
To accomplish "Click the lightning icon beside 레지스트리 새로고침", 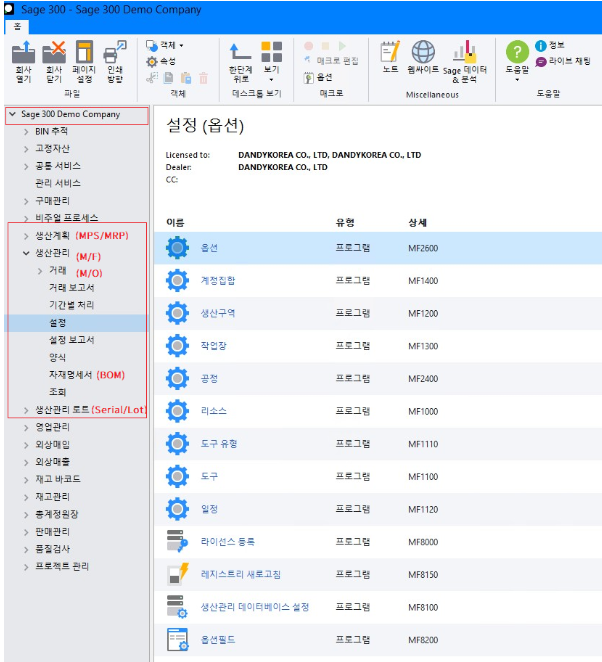I will point(177,574).
